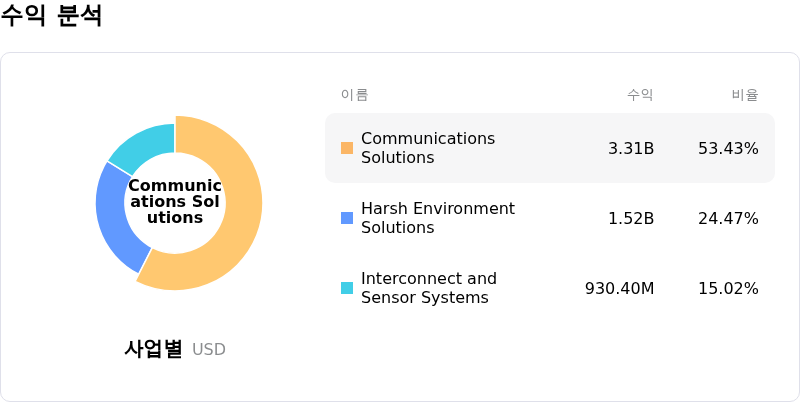800x402 pixels.
Task: Click the 3.31B revenue value
Action: (x=631, y=148)
